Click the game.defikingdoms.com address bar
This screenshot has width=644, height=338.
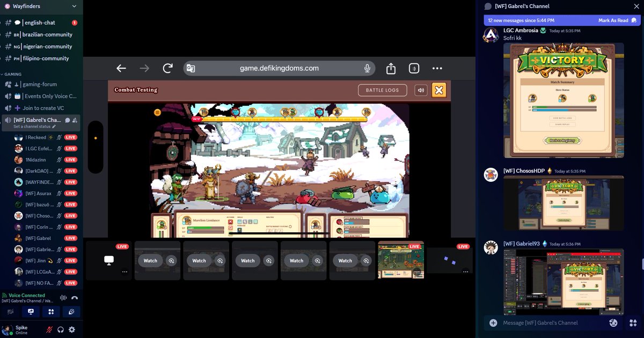[x=279, y=68]
